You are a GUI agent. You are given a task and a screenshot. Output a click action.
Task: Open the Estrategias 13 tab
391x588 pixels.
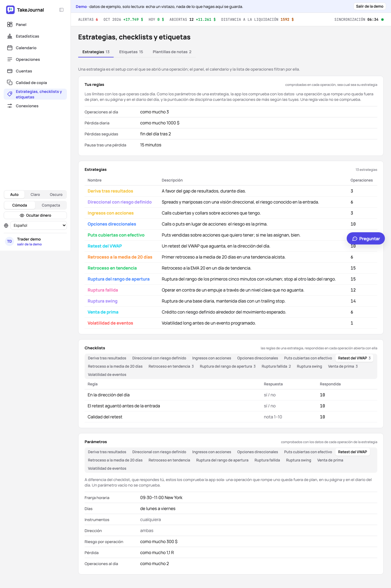click(96, 52)
